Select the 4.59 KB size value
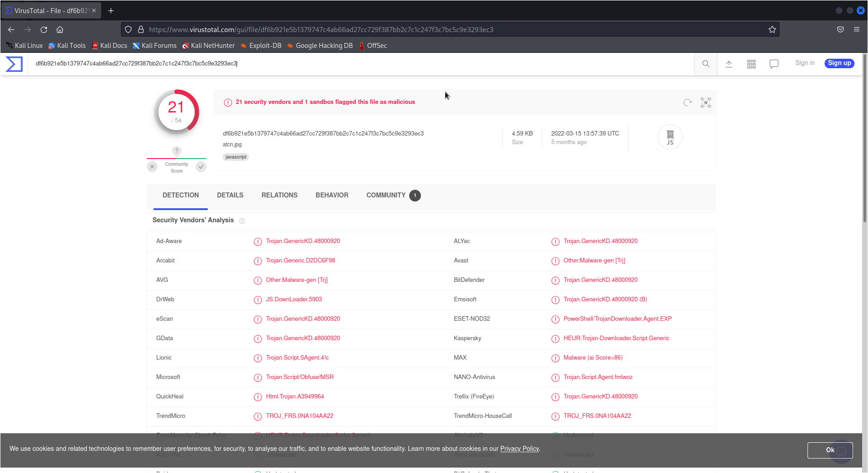Image resolution: width=868 pixels, height=473 pixels. [x=522, y=133]
